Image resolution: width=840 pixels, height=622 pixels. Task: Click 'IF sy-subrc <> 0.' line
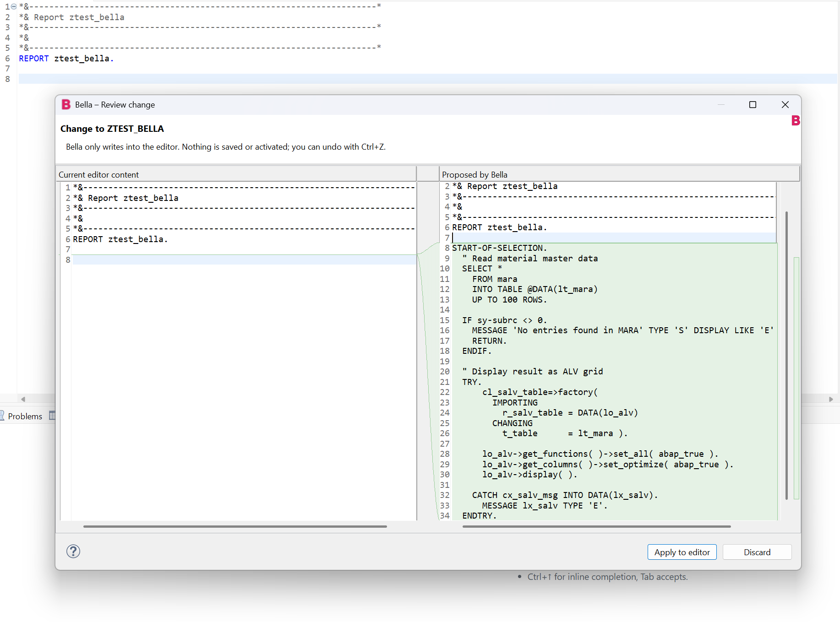[504, 320]
